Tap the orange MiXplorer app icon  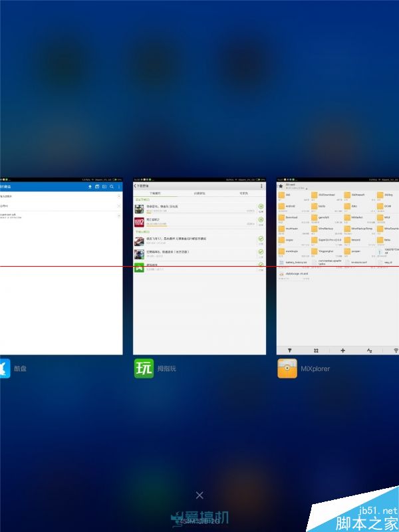(287, 368)
